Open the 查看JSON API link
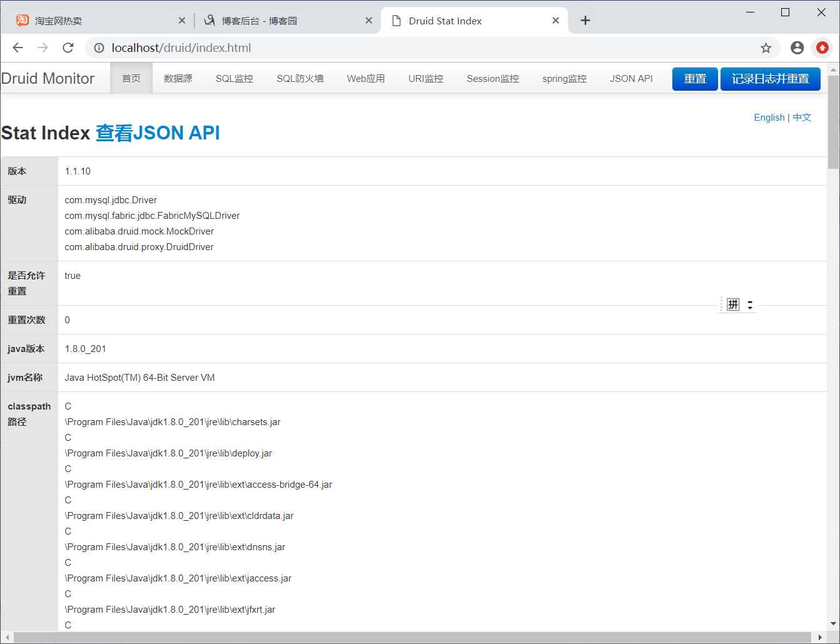840x644 pixels. (x=158, y=133)
